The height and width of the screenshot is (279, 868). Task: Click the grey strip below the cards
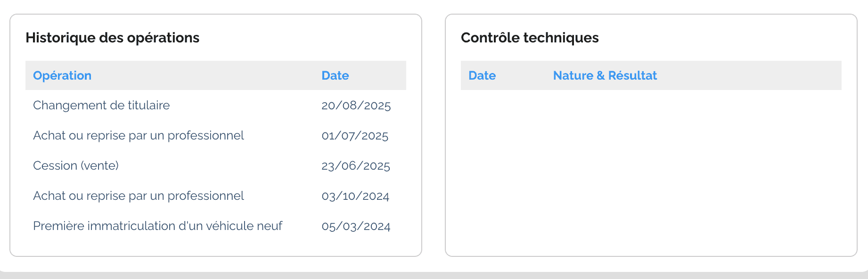[x=434, y=275]
